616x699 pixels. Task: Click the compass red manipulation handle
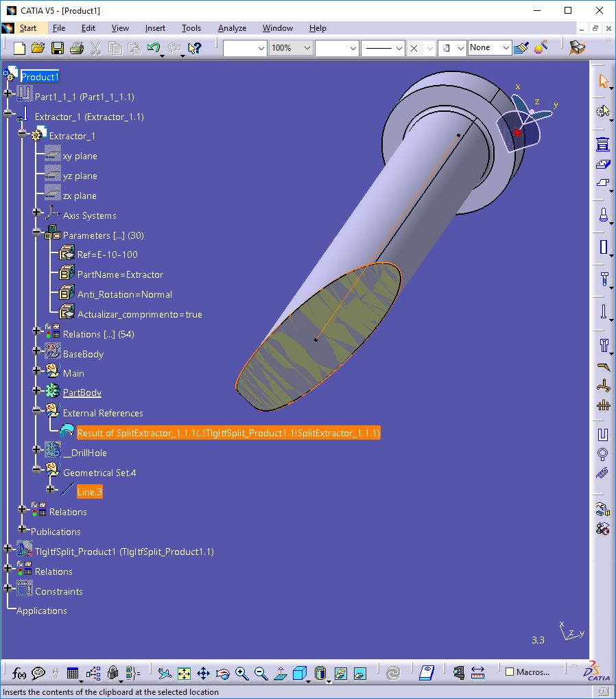517,132
